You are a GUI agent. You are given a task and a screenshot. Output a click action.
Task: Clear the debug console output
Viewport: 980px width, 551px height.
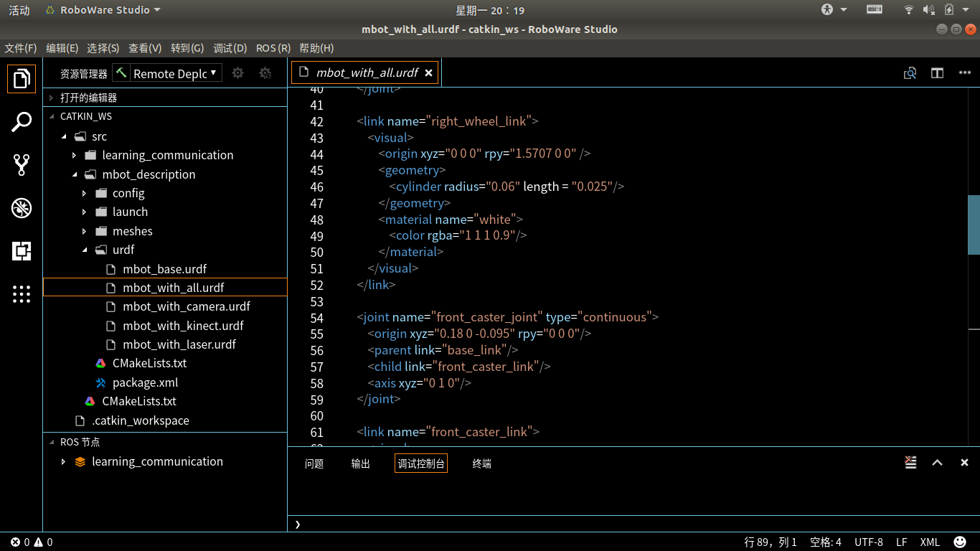tap(910, 463)
